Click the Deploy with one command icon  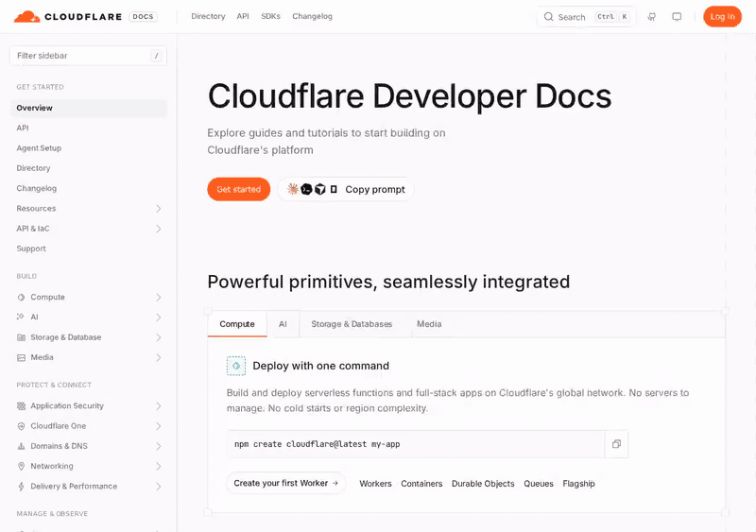coord(236,366)
